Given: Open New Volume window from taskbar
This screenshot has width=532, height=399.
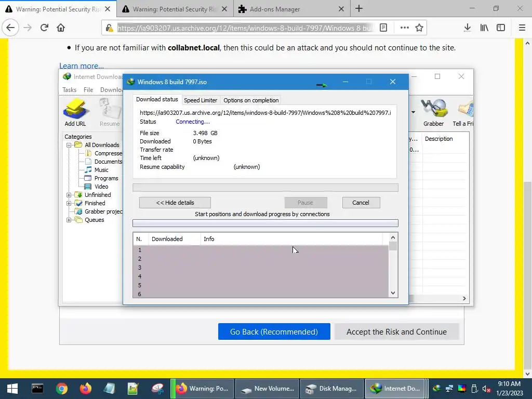Looking at the screenshot, I should 267,389.
